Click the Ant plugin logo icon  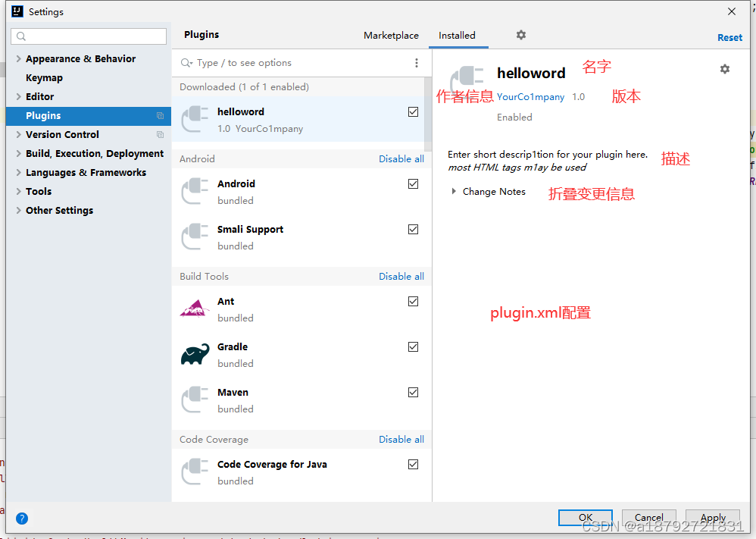tap(195, 309)
